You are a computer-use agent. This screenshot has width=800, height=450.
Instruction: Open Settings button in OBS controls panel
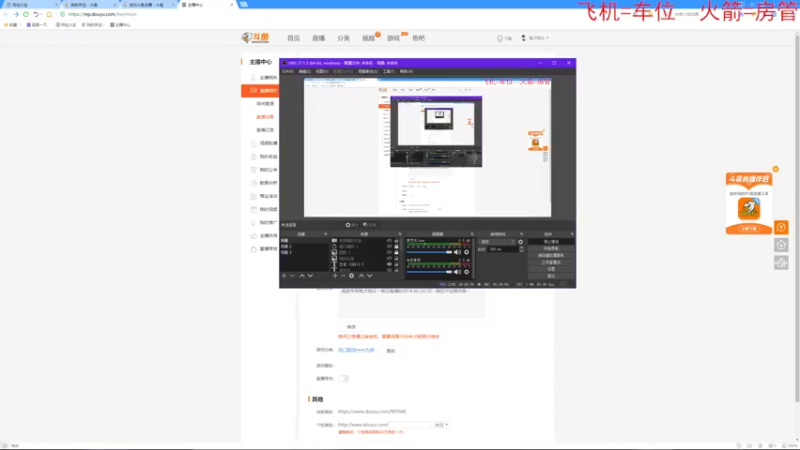(x=551, y=269)
